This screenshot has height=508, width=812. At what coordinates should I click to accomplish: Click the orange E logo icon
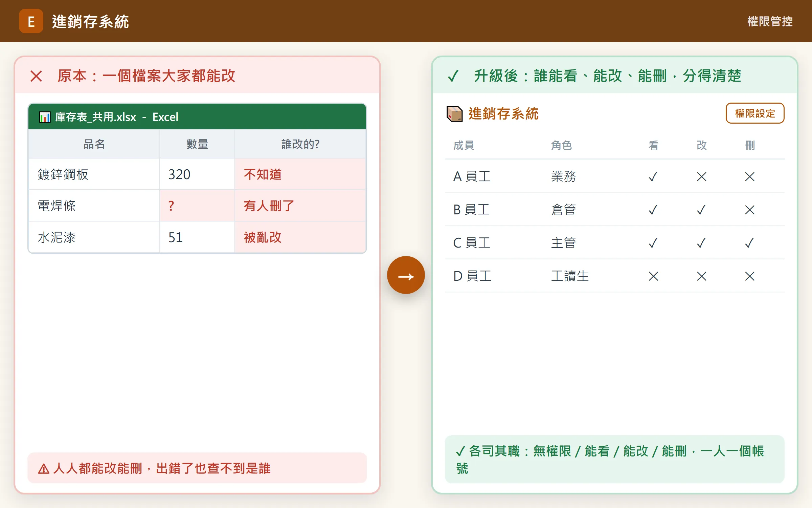pyautogui.click(x=31, y=21)
